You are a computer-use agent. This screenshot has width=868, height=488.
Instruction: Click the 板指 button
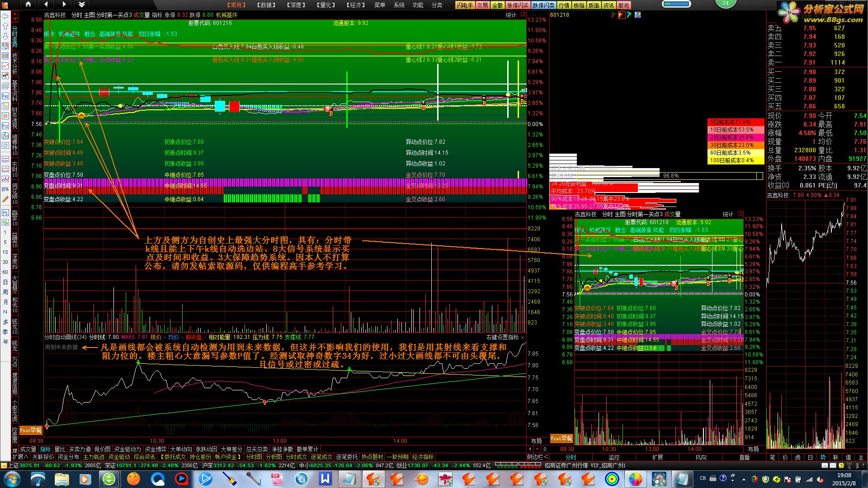pos(579,5)
